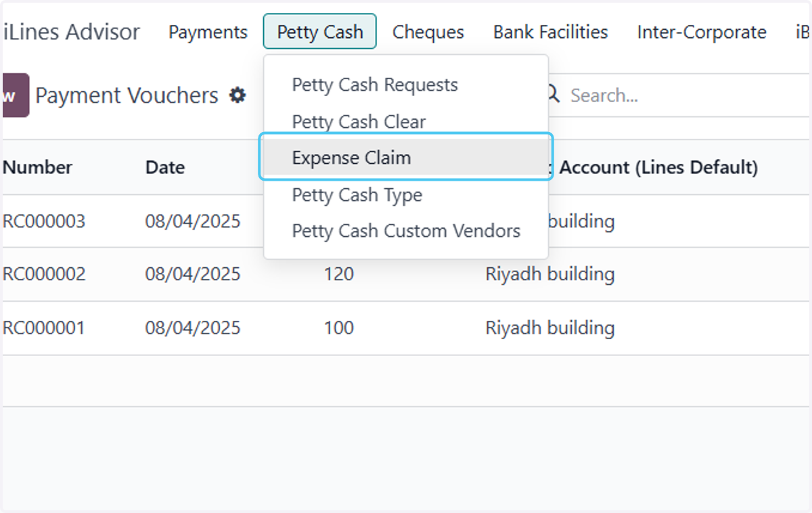The image size is (812, 513).
Task: Open voucher RC000003
Action: point(44,221)
